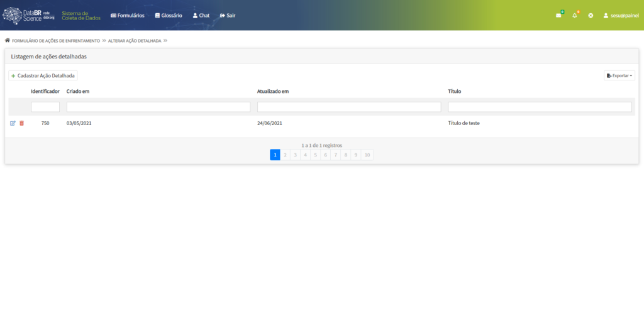Click the Criado em filter field
Screen dimensions: 644x316
pos(158,107)
